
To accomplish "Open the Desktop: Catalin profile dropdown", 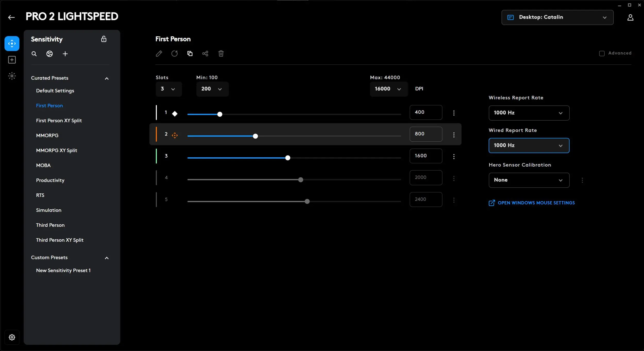I will [557, 17].
